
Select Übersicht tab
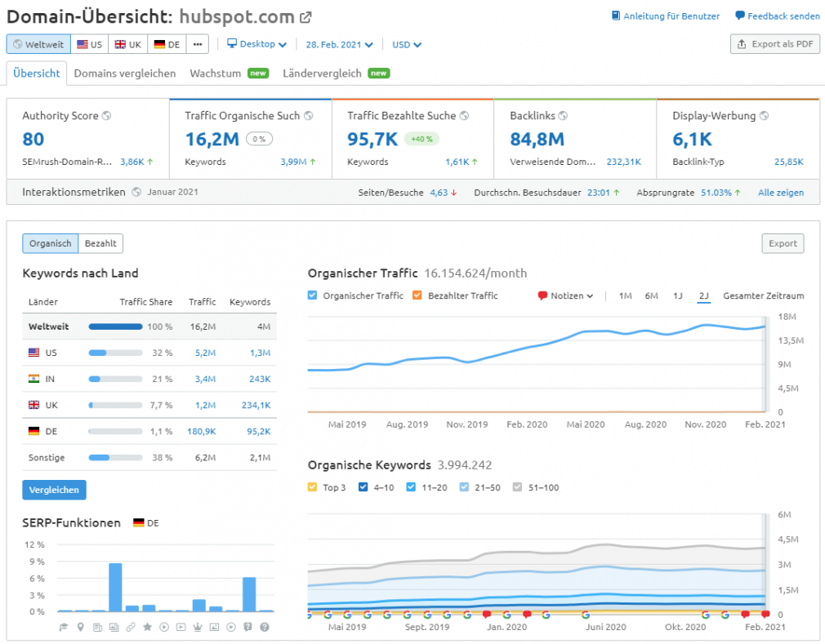(37, 73)
